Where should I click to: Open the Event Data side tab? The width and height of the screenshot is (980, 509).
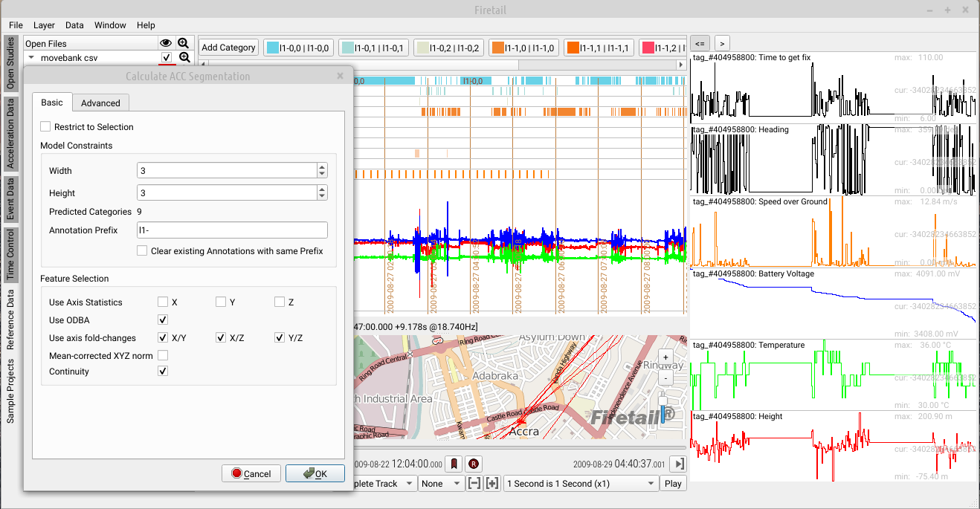click(x=10, y=199)
